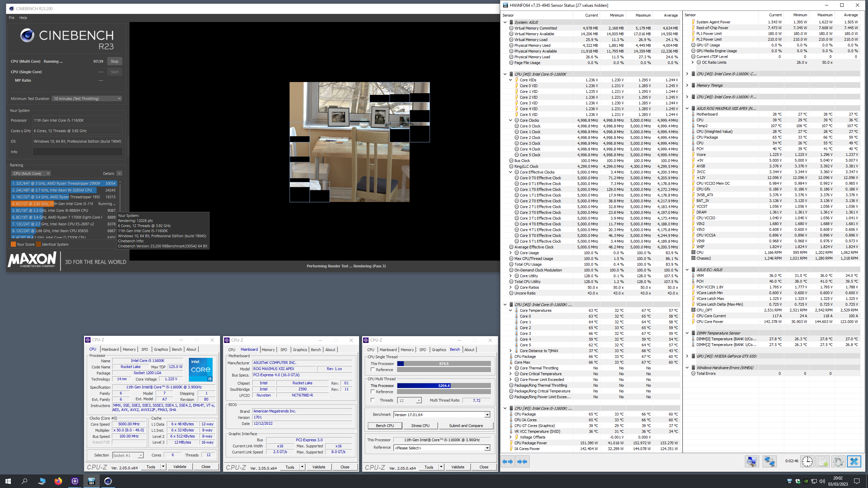
Task: Switch to HWiNFO via taskbar icon
Action: click(x=92, y=481)
